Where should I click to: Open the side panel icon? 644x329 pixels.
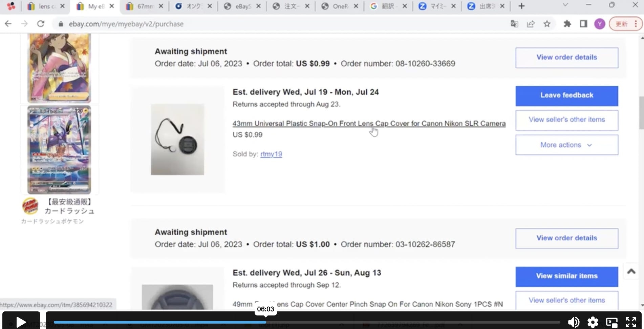pos(583,24)
